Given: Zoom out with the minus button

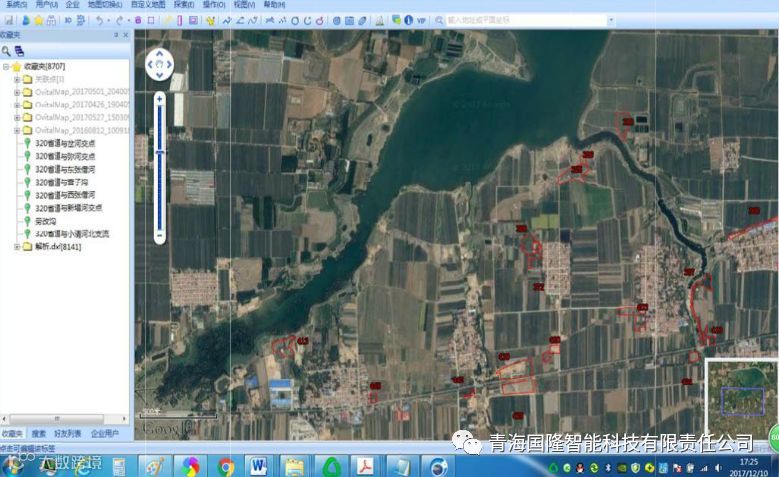Looking at the screenshot, I should (x=159, y=235).
